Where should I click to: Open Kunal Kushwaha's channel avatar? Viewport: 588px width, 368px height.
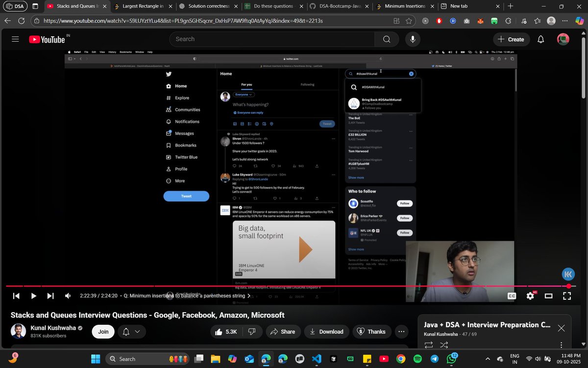pos(19,331)
